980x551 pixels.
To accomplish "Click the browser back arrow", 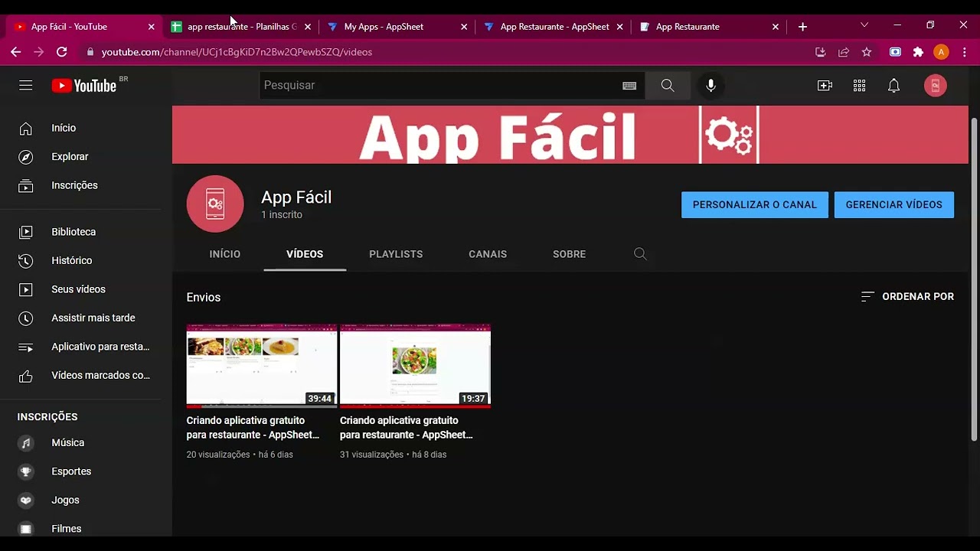I will coord(15,52).
